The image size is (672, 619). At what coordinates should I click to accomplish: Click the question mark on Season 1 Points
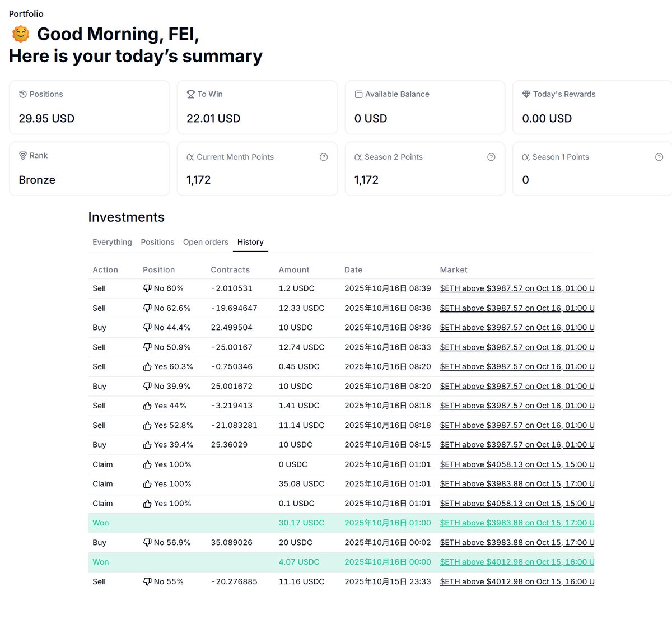[659, 157]
